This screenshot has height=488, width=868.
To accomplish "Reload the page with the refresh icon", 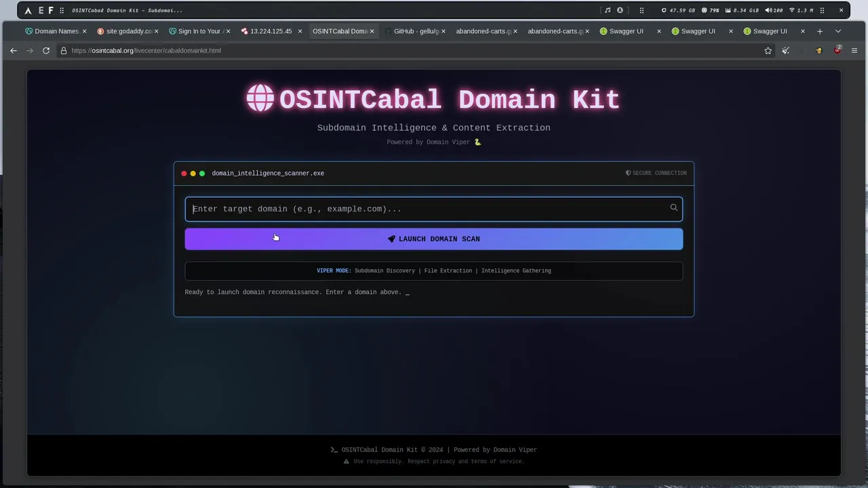I will [x=46, y=51].
